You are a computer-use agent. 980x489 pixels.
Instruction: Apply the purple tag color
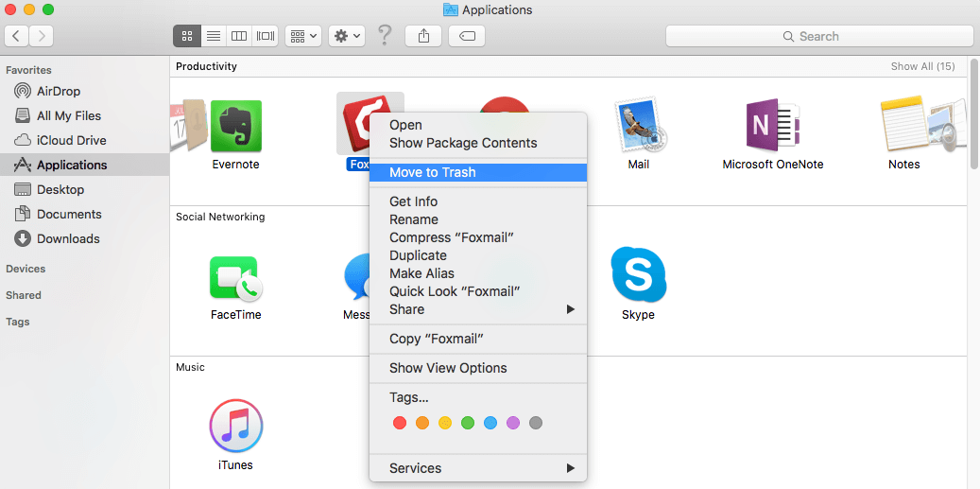(513, 424)
